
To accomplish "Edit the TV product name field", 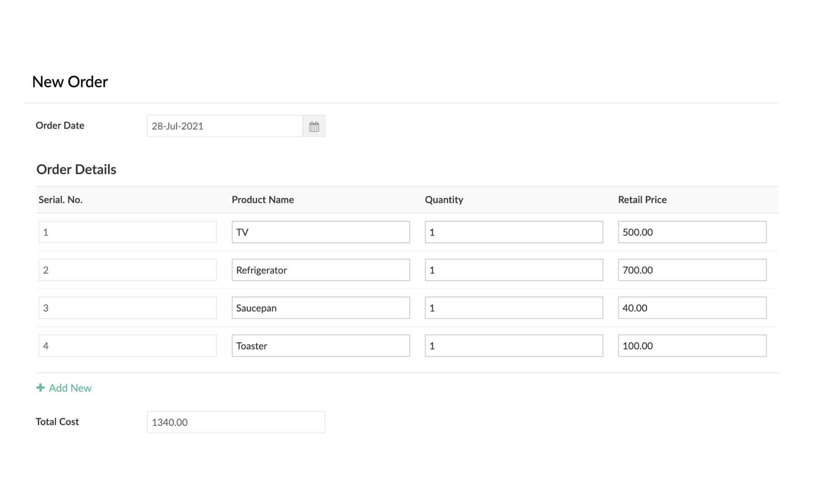I will [321, 231].
